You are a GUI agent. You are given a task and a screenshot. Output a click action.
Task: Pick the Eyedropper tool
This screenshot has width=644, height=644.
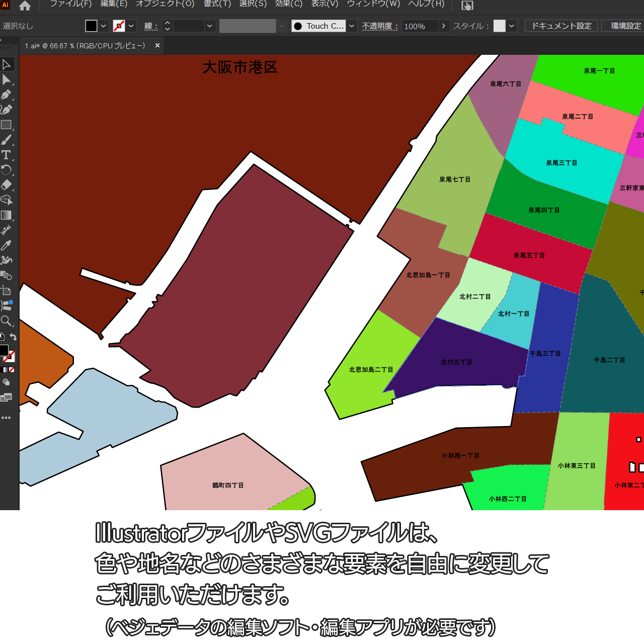[x=7, y=246]
